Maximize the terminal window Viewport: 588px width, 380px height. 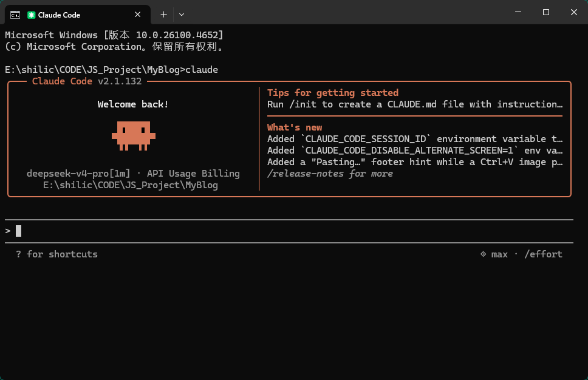click(546, 12)
